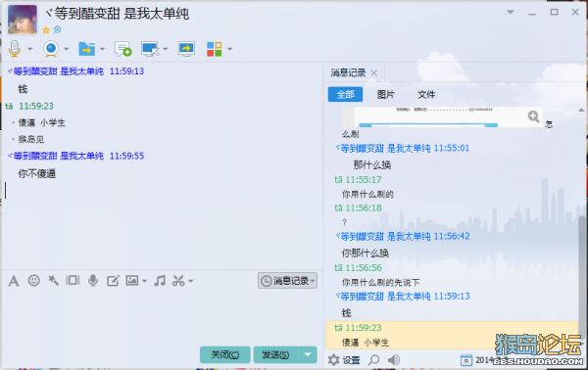Image resolution: width=588 pixels, height=370 pixels.
Task: Toggle the sound speaker icon in history panel
Action: pos(393,360)
